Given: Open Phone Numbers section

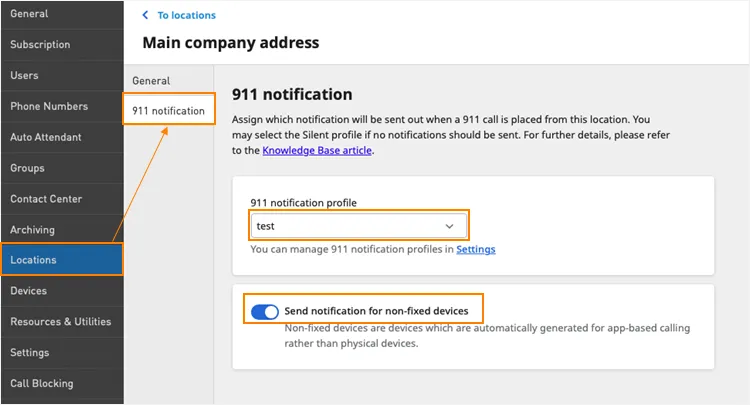Looking at the screenshot, I should tap(62, 106).
